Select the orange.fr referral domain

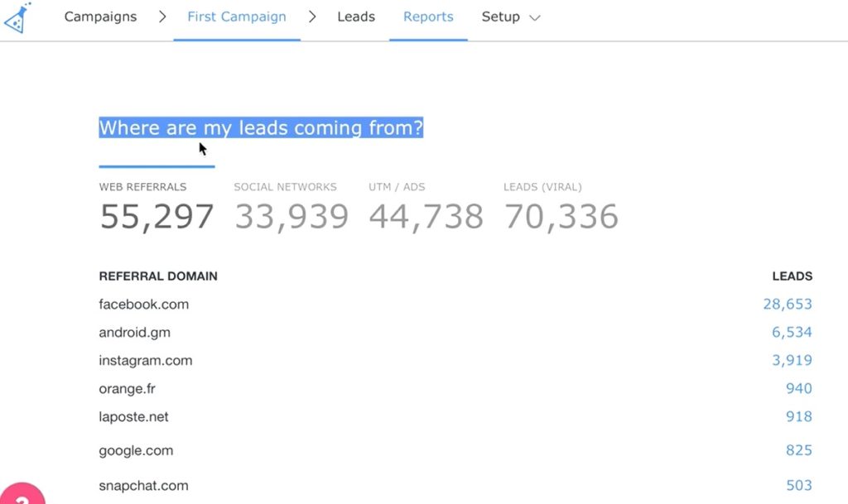(127, 388)
